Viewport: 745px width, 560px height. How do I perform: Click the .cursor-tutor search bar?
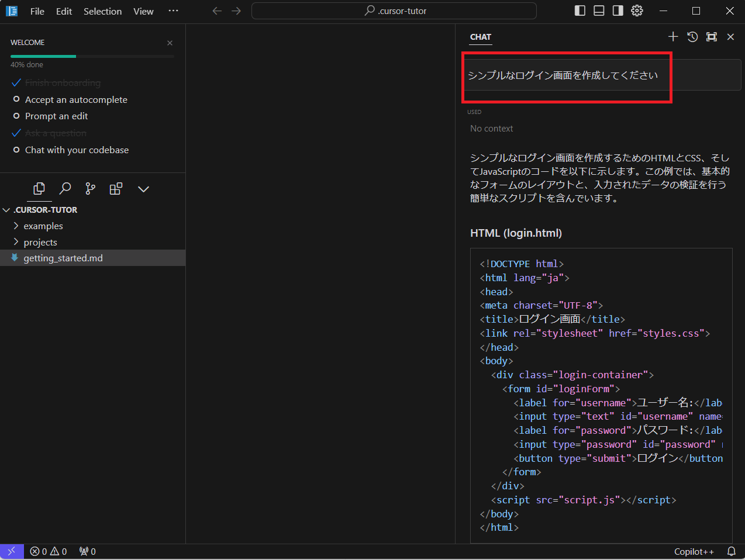click(x=394, y=11)
